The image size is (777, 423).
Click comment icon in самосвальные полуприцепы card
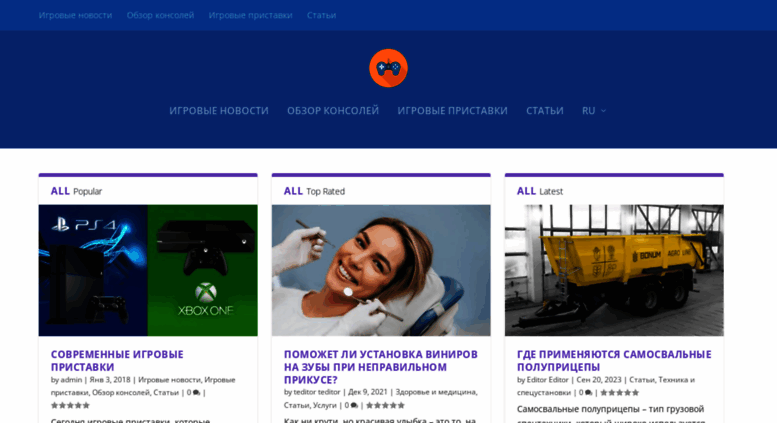click(588, 393)
